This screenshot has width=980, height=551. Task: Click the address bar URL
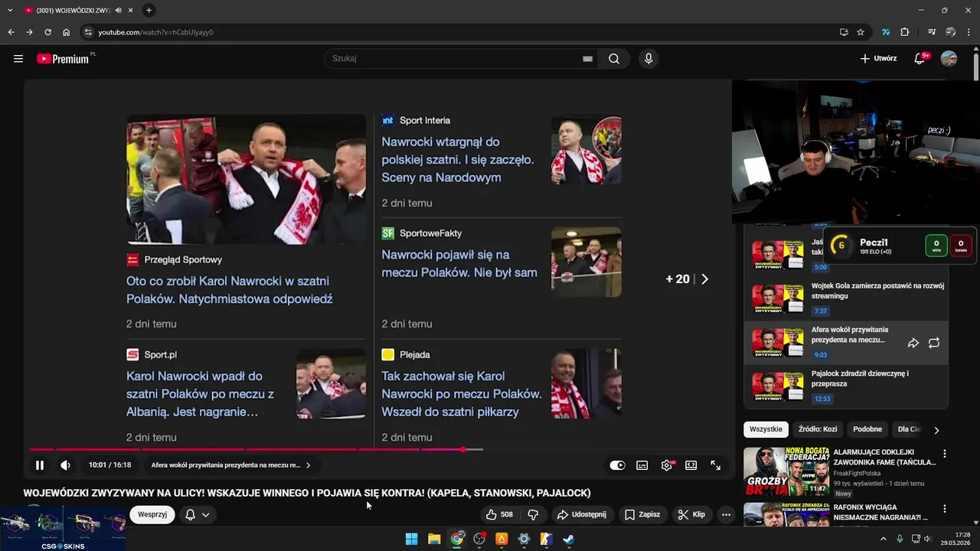[x=155, y=32]
